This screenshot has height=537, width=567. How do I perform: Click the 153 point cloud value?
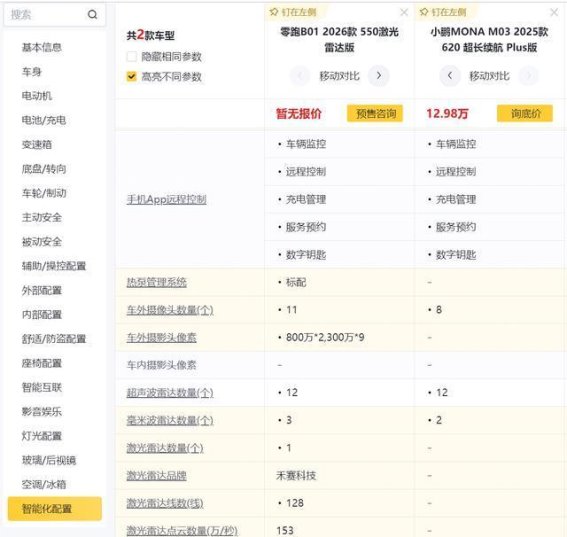click(285, 530)
